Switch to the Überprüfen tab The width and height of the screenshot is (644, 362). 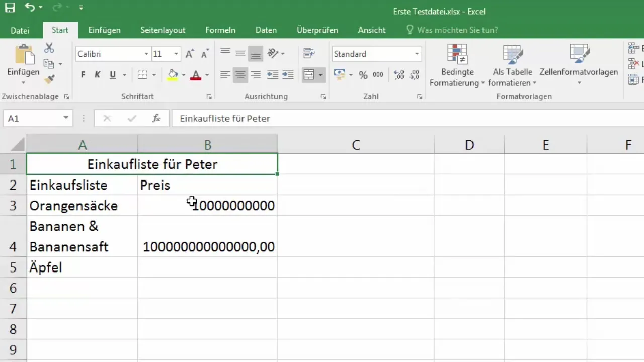317,30
